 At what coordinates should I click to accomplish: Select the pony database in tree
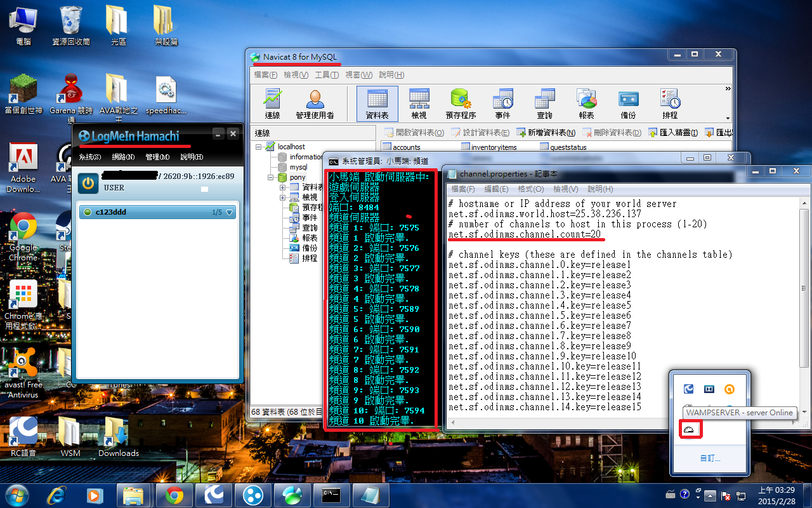click(x=298, y=177)
